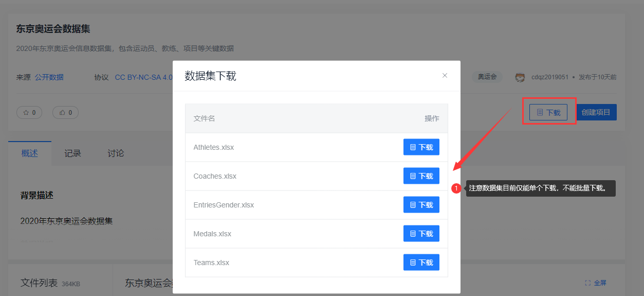Download the Coaches.xlsx file
Screen dimensions: 644x296
(x=421, y=176)
